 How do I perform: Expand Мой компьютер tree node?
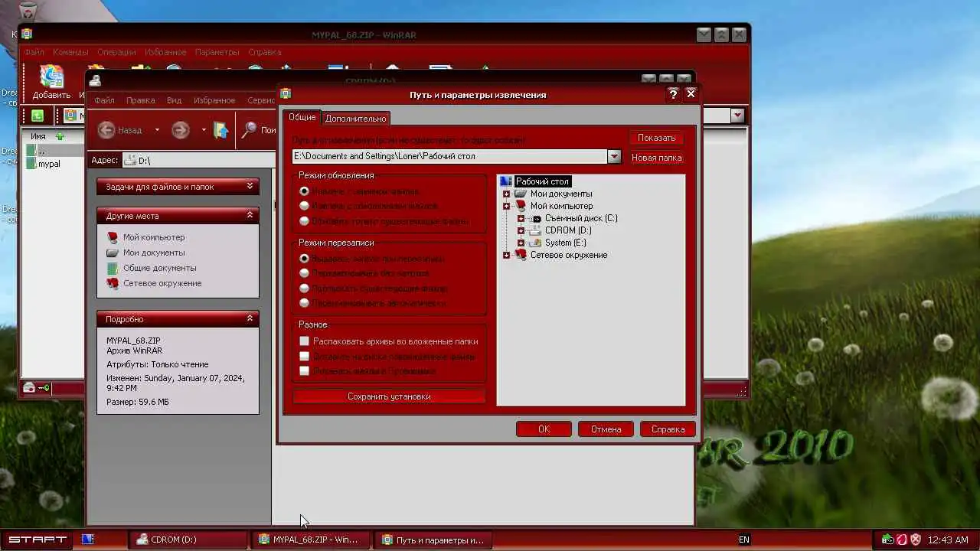click(x=506, y=206)
